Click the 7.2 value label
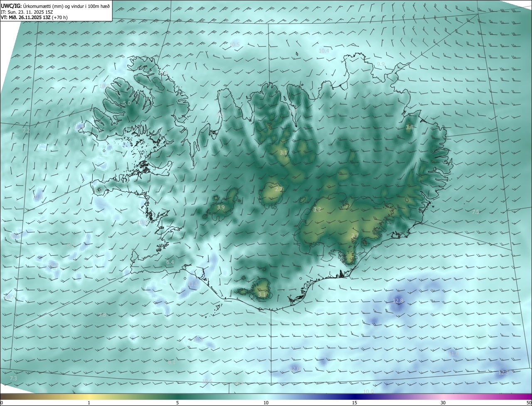The image size is (532, 406). [26, 131]
